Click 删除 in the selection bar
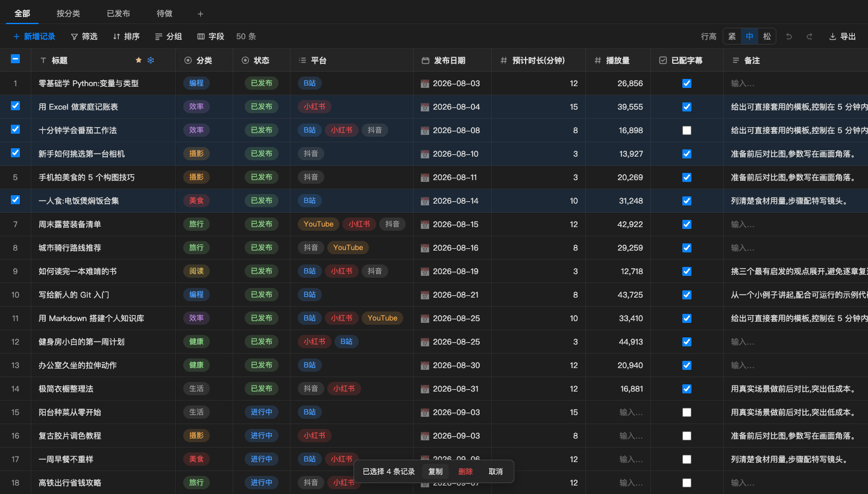The height and width of the screenshot is (494, 868). click(x=465, y=472)
